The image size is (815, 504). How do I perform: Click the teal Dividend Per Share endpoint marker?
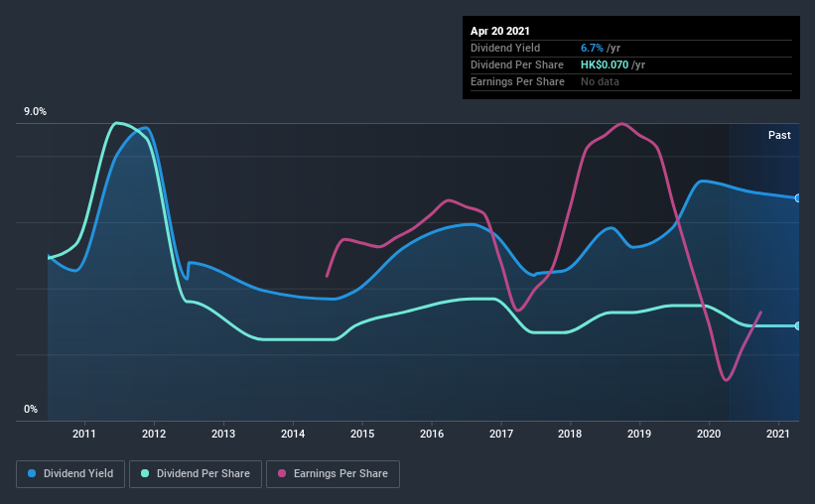[797, 325]
